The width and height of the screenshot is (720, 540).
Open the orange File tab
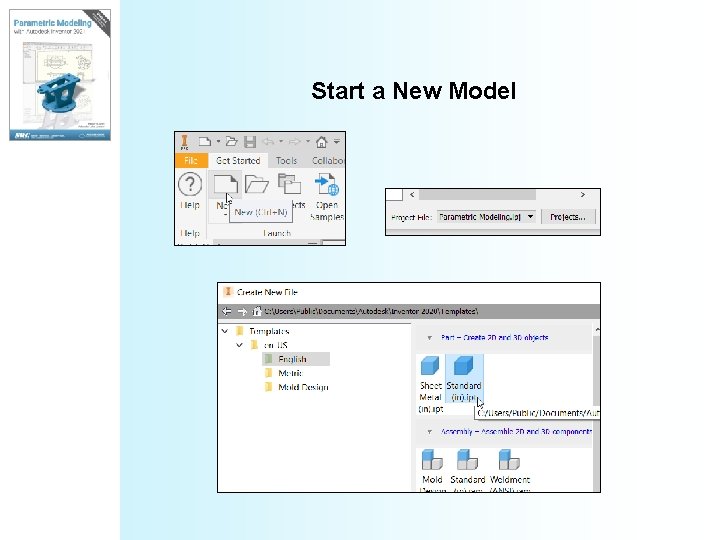[x=191, y=160]
